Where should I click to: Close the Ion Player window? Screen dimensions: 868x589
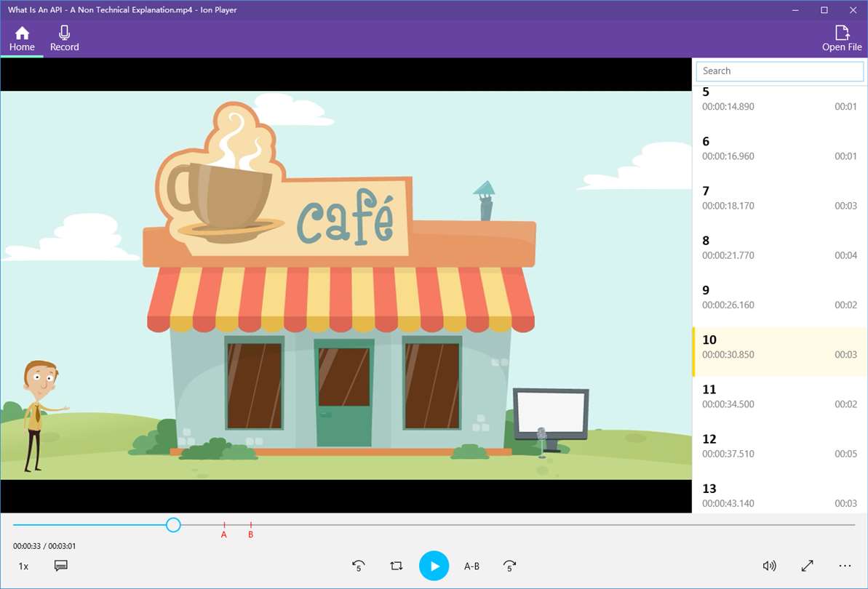click(x=853, y=10)
